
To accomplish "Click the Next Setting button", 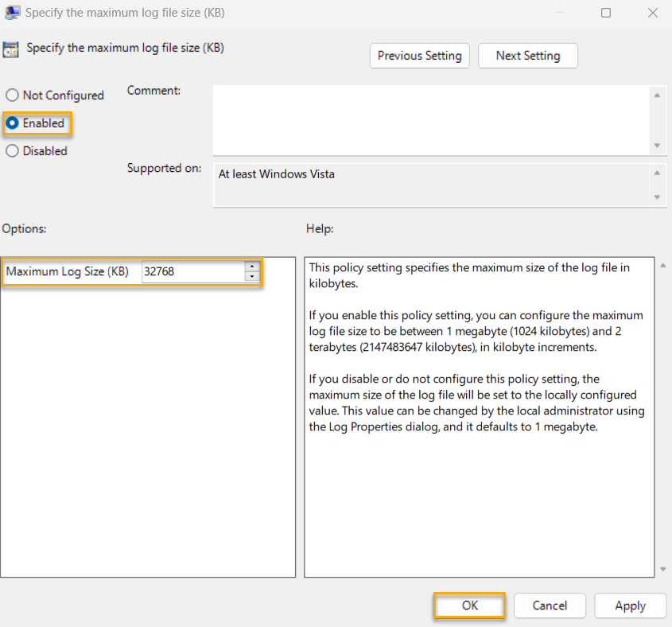I will 527,56.
